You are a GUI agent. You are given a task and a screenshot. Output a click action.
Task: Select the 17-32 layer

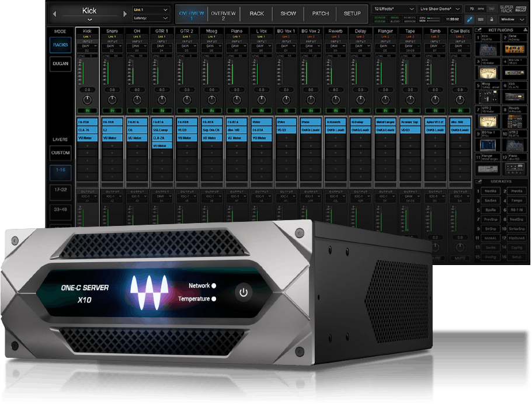60,192
